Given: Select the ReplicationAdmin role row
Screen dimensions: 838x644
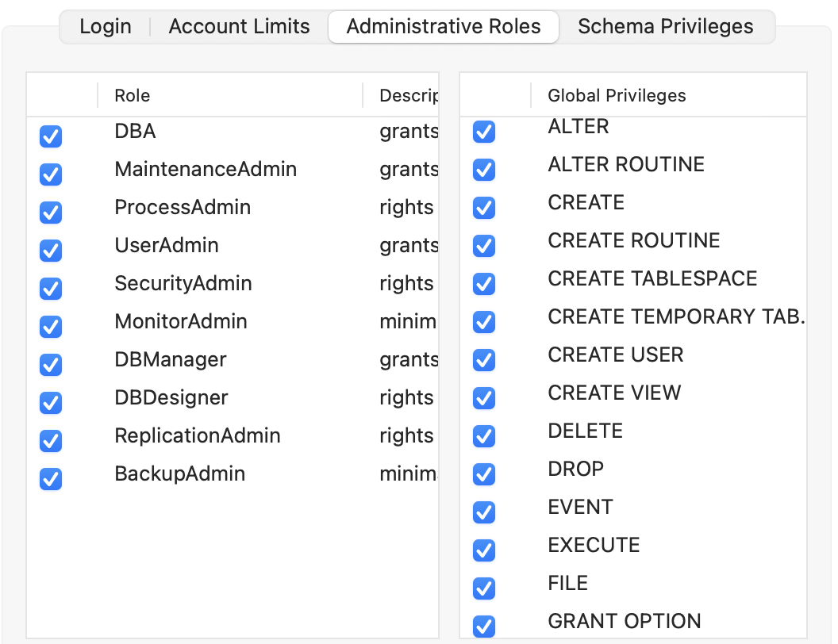Looking at the screenshot, I should click(x=198, y=435).
